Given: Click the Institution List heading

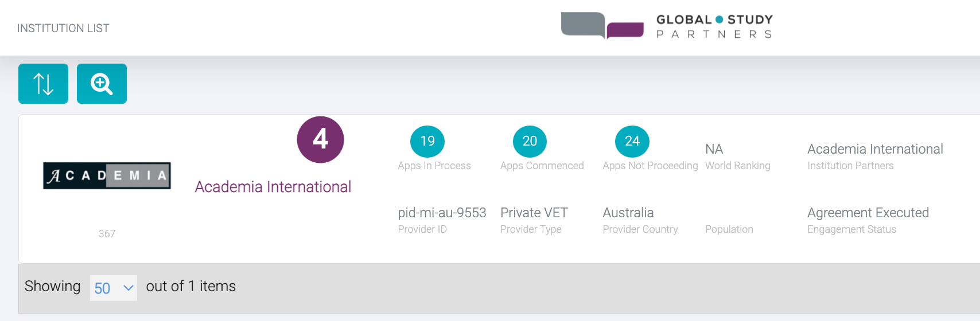Looking at the screenshot, I should coord(63,28).
